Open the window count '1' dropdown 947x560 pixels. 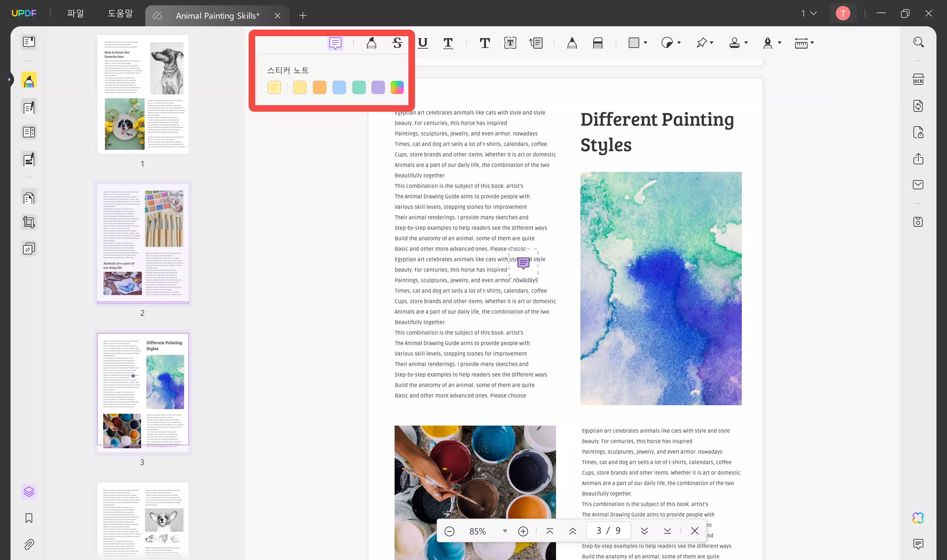tap(809, 13)
